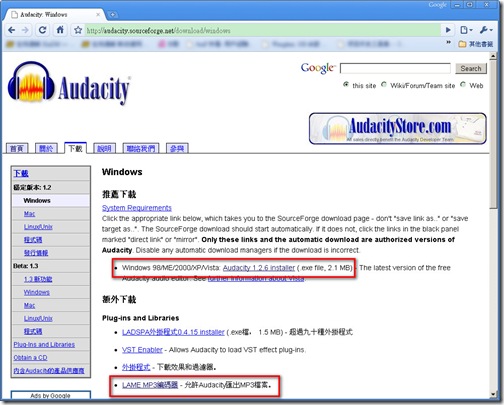Click the 下載 sidebar heading link
Screen dimensions: 504x405
21,173
